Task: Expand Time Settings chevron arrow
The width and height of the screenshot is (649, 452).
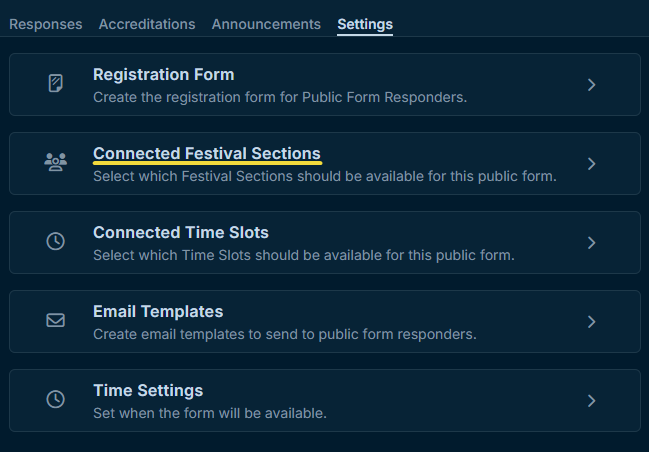Action: (x=591, y=401)
